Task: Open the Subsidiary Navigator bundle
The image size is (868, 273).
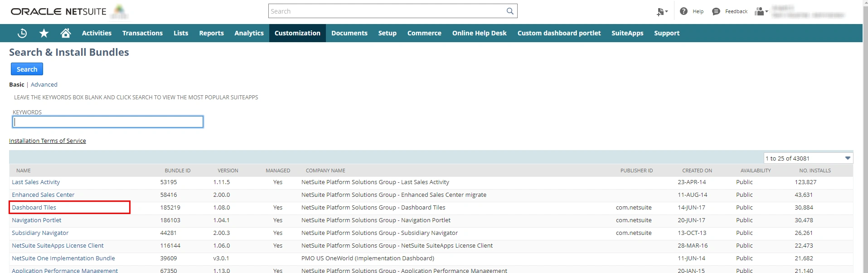Action: 40,233
